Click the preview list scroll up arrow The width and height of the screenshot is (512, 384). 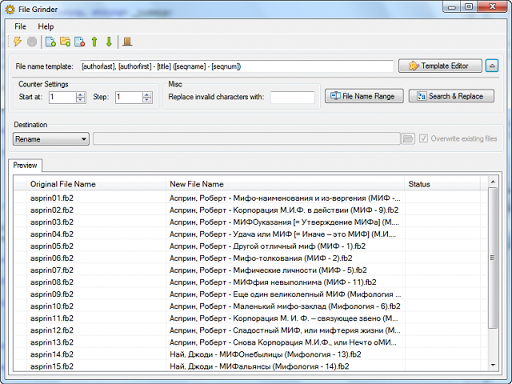click(x=492, y=182)
